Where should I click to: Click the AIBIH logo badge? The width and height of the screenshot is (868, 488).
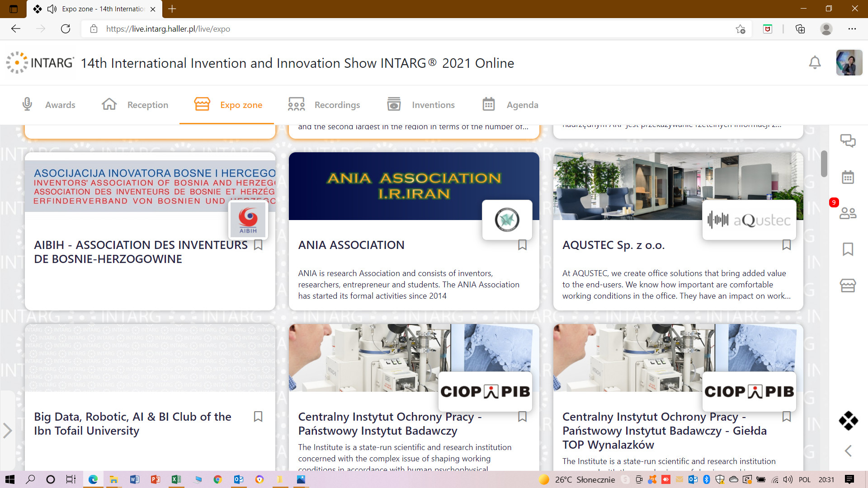[248, 220]
